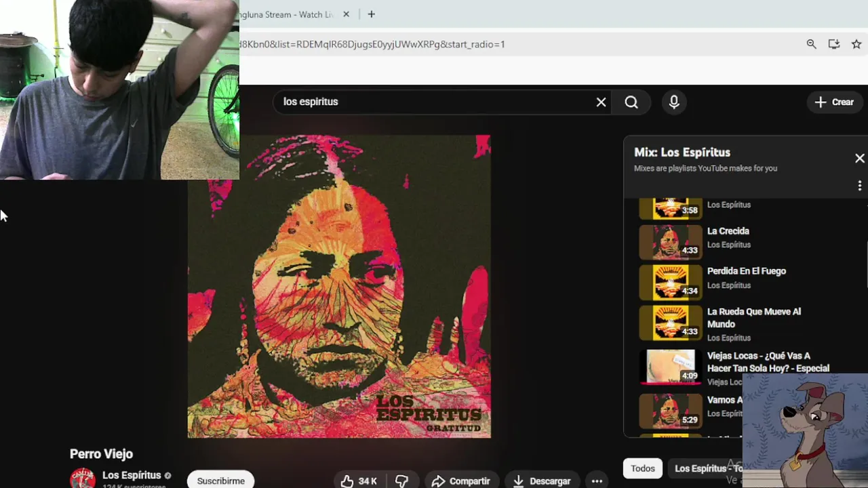
Task: Click the magnifier search button
Action: [x=631, y=102]
